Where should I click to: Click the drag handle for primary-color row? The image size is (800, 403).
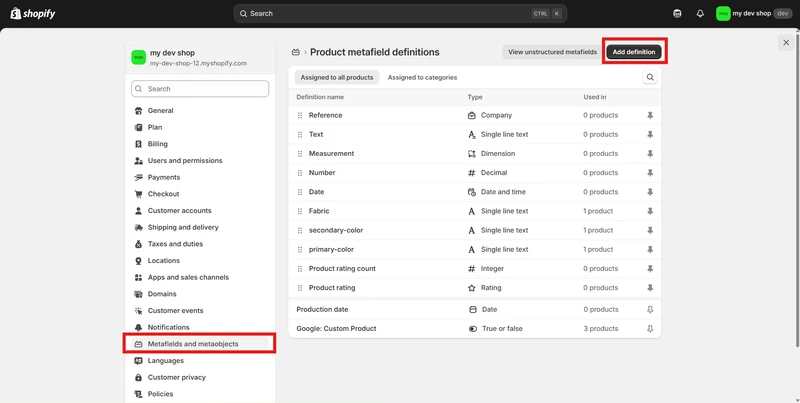coord(300,249)
